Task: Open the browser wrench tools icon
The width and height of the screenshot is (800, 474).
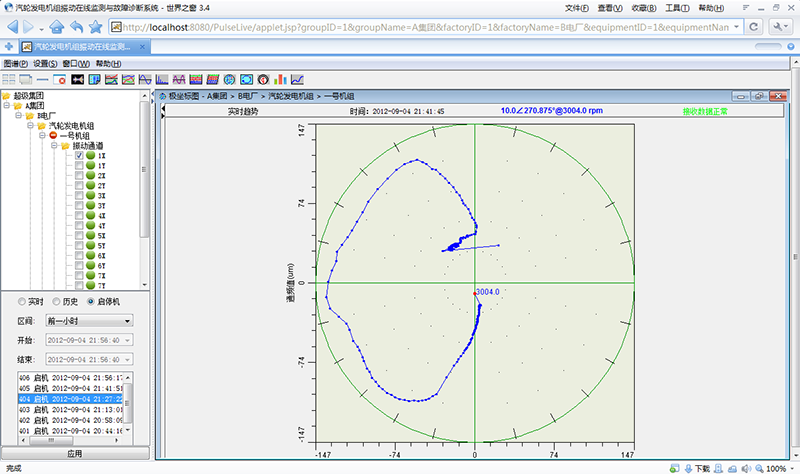Action: [780, 27]
